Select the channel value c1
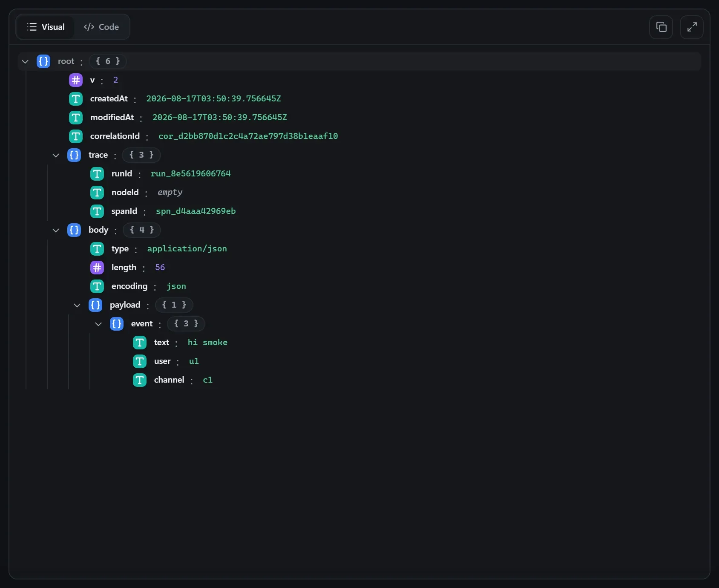 [x=207, y=380]
